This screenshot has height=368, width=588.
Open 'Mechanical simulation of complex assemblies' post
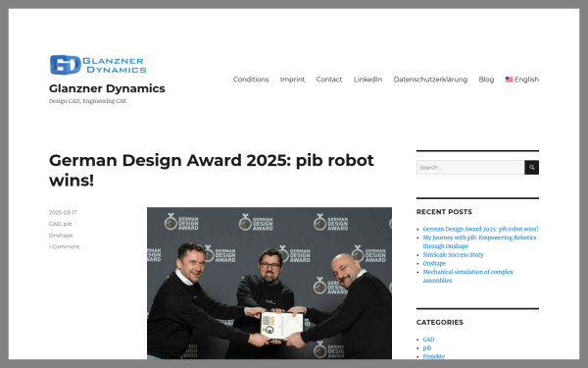468,276
